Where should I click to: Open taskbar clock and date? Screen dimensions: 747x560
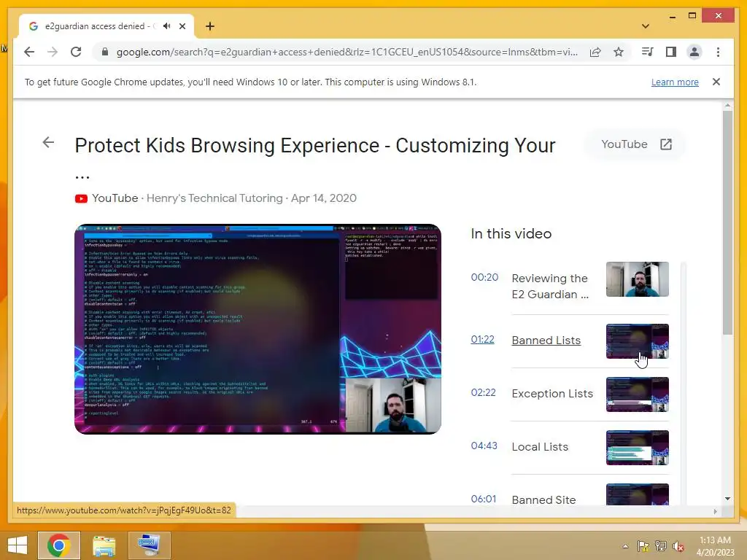click(x=715, y=546)
